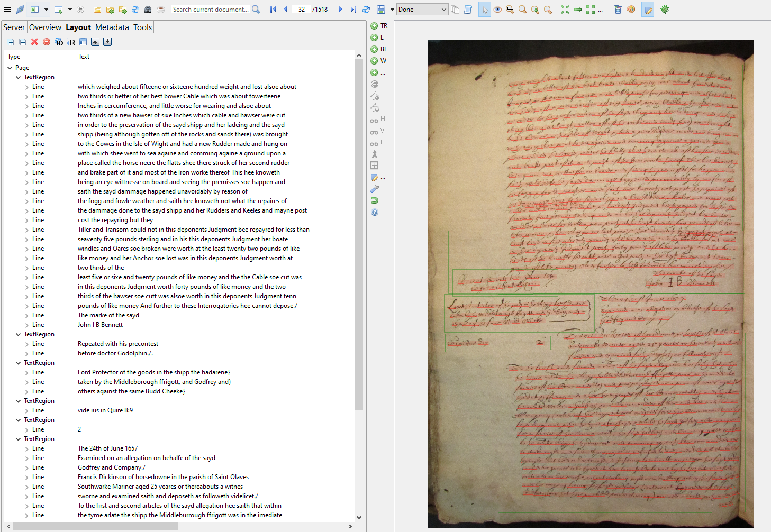The width and height of the screenshot is (771, 532).
Task: Toggle the eye visibility icon in toolbar
Action: (x=497, y=10)
